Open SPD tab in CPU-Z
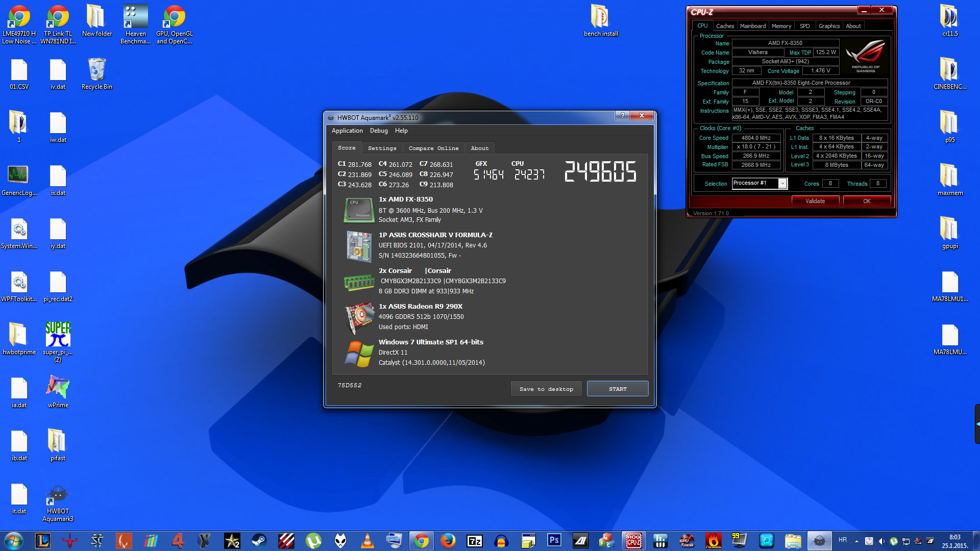The image size is (980, 551). coord(805,26)
